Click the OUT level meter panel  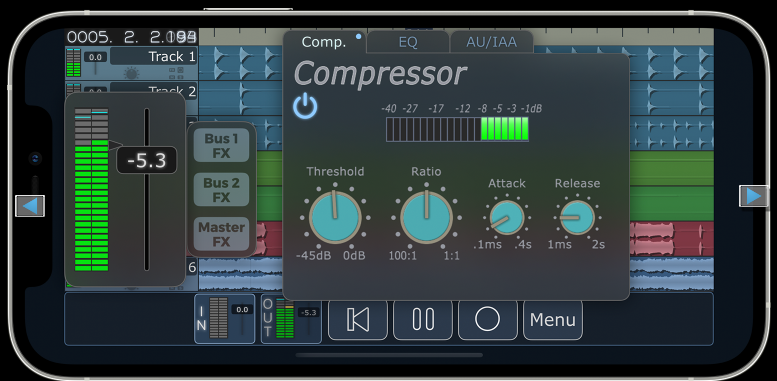(x=291, y=319)
